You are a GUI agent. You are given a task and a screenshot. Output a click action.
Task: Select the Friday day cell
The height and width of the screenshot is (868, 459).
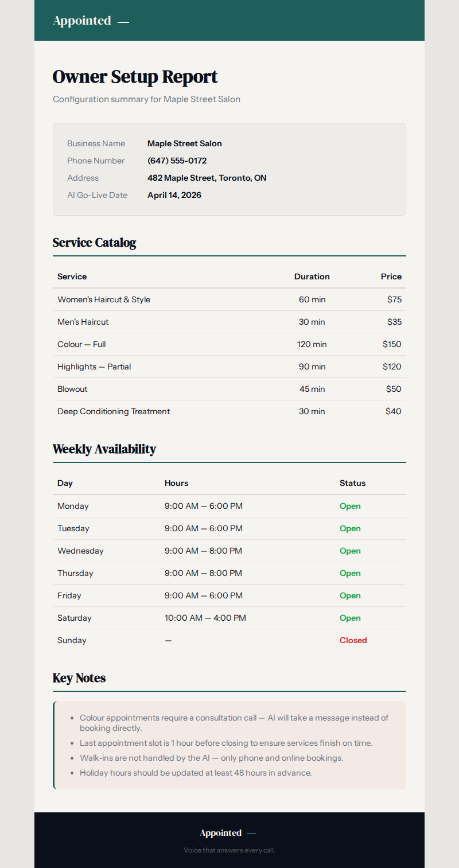(69, 595)
